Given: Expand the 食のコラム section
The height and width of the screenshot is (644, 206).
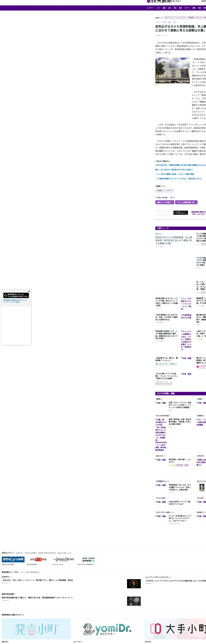Looking at the screenshot, I should click(161, 456).
